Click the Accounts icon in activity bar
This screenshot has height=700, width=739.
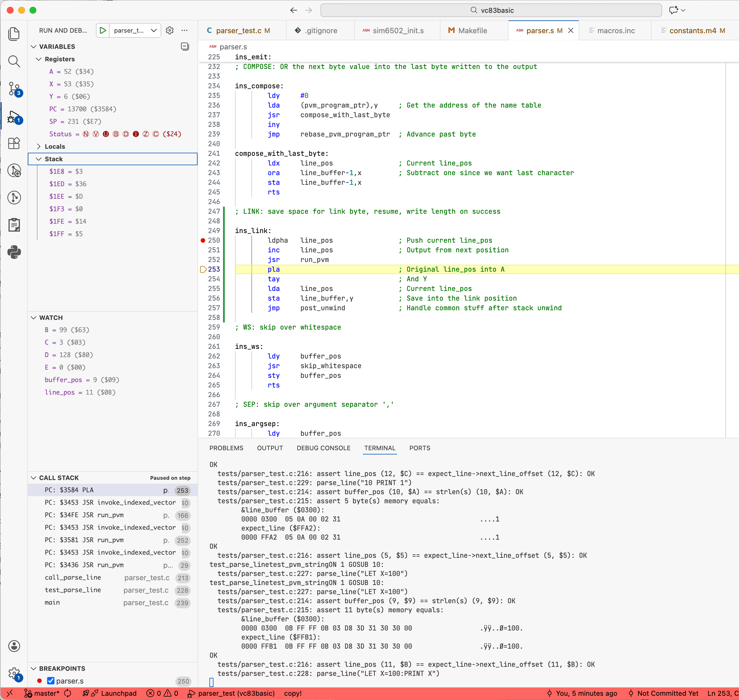14,646
